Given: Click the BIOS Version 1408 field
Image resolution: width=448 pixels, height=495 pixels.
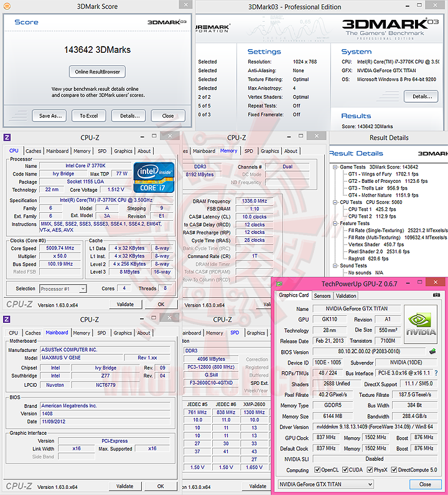Looking at the screenshot, I should [105, 414].
